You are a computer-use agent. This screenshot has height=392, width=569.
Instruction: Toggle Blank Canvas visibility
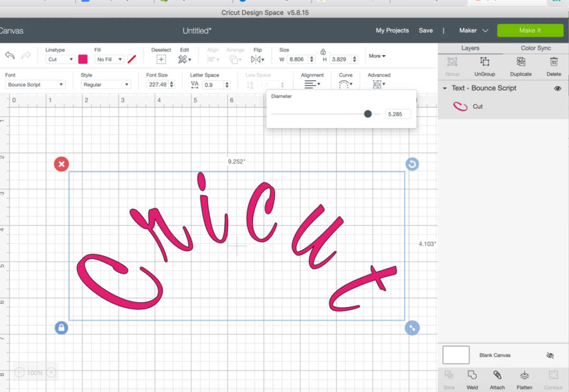tap(551, 355)
